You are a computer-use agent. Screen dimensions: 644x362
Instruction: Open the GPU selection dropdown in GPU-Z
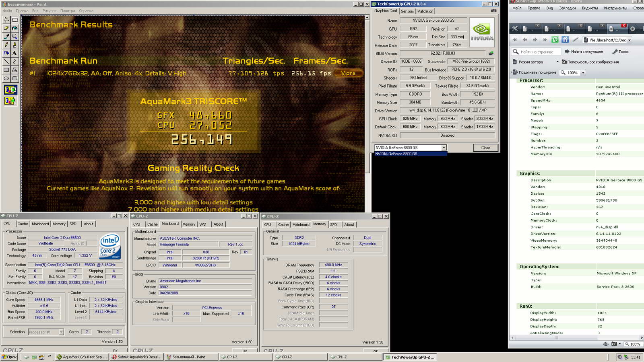tap(444, 148)
